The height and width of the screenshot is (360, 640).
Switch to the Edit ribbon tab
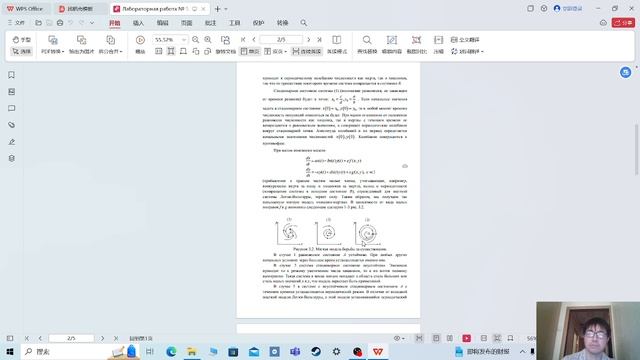point(162,23)
